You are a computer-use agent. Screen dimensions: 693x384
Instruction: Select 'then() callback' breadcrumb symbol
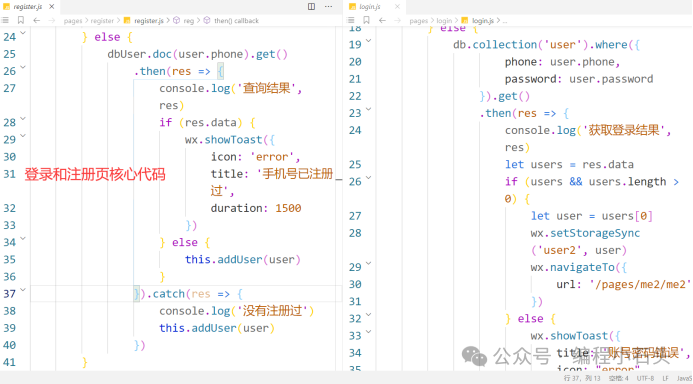coord(236,21)
